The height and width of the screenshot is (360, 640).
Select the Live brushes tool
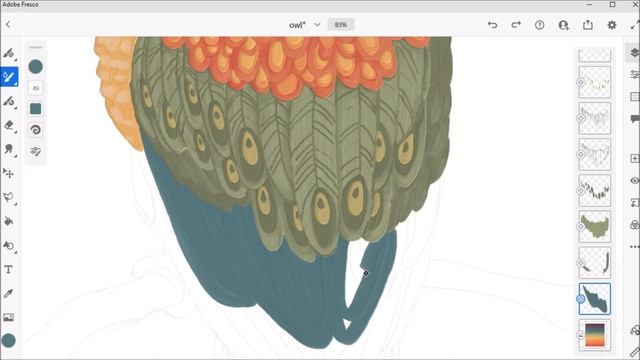click(x=9, y=77)
